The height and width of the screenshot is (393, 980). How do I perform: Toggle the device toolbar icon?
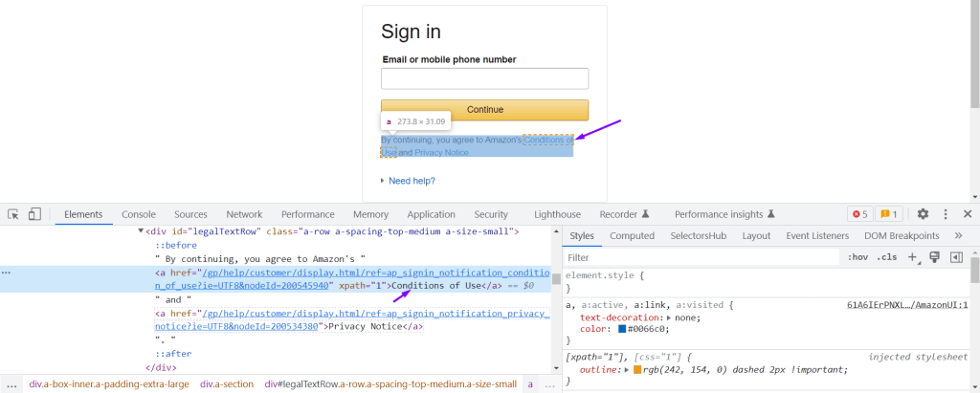(x=34, y=214)
